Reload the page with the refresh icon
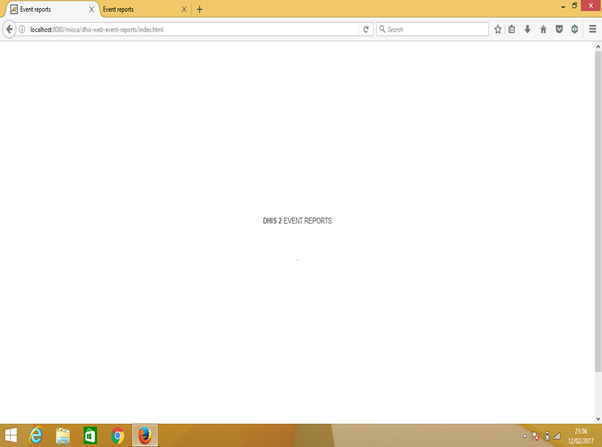 click(x=366, y=29)
